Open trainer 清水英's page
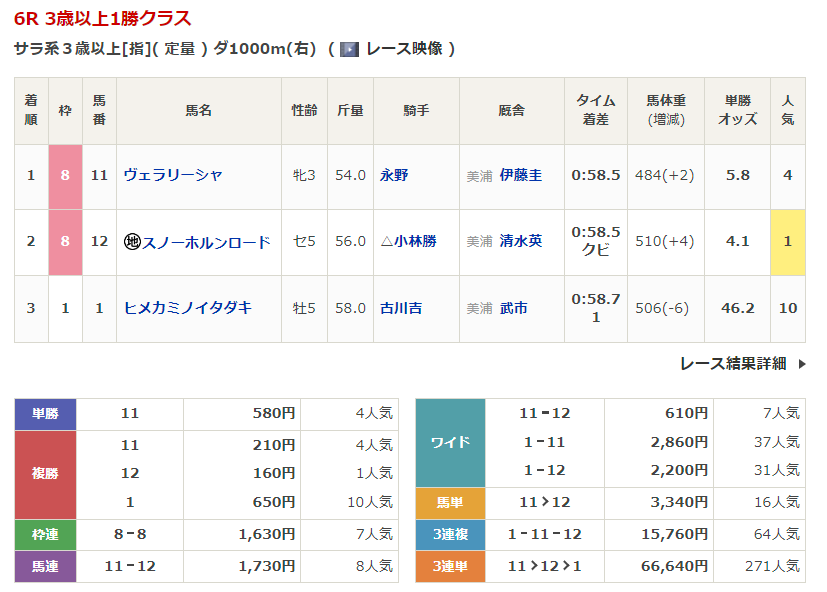This screenshot has height=592, width=827. 521,242
